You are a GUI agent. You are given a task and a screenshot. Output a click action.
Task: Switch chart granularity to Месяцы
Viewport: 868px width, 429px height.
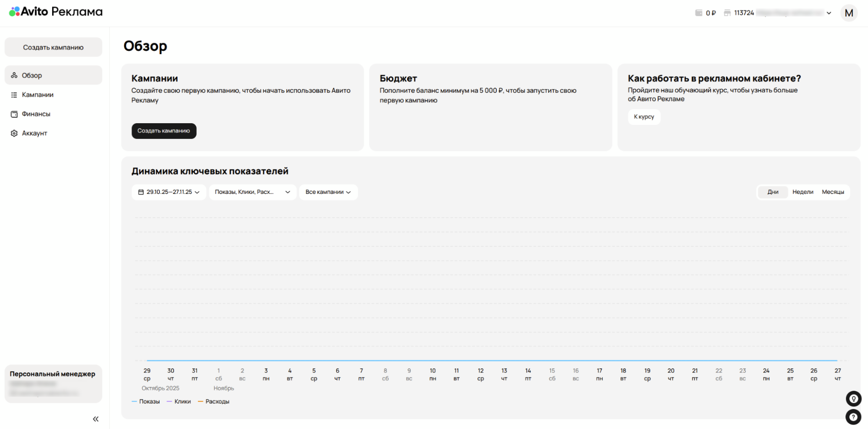tap(832, 192)
